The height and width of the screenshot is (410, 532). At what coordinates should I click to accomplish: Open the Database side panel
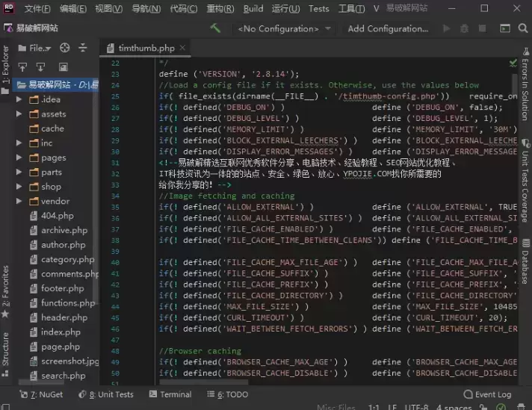[525, 261]
